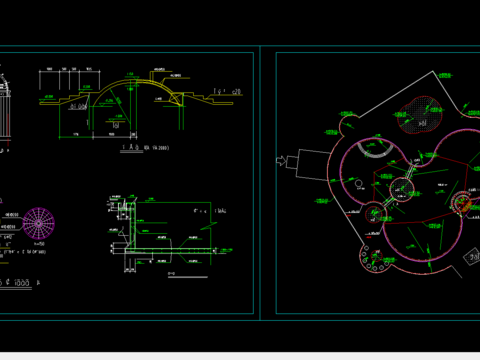
Task: Click the scale text reading 1000
Action: pyautogui.click(x=22, y=283)
